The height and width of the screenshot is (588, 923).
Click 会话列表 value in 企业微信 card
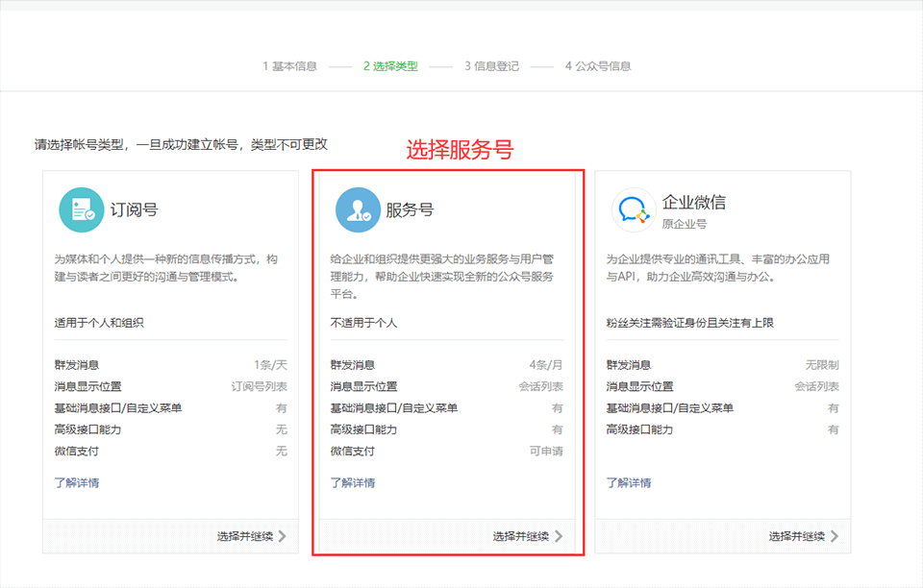(817, 386)
